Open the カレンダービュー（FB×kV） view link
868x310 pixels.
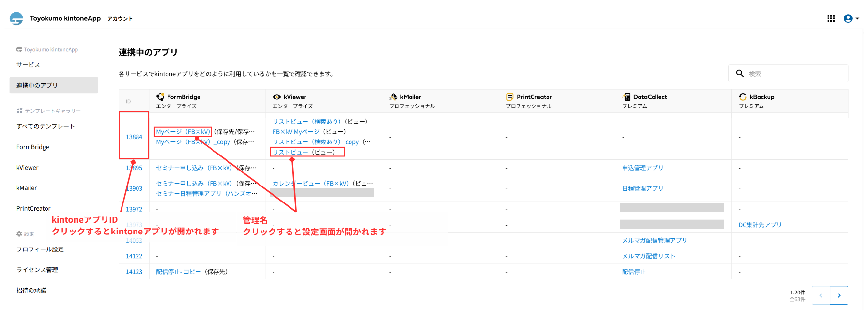(x=311, y=183)
